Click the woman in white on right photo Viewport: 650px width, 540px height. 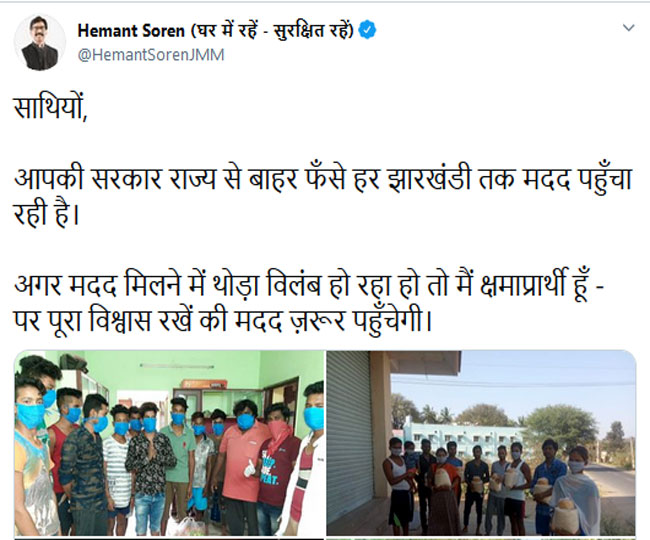576,489
